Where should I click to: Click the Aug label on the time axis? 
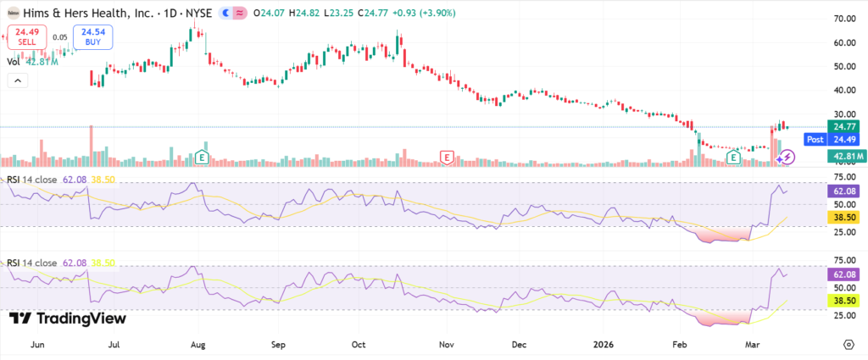198,345
